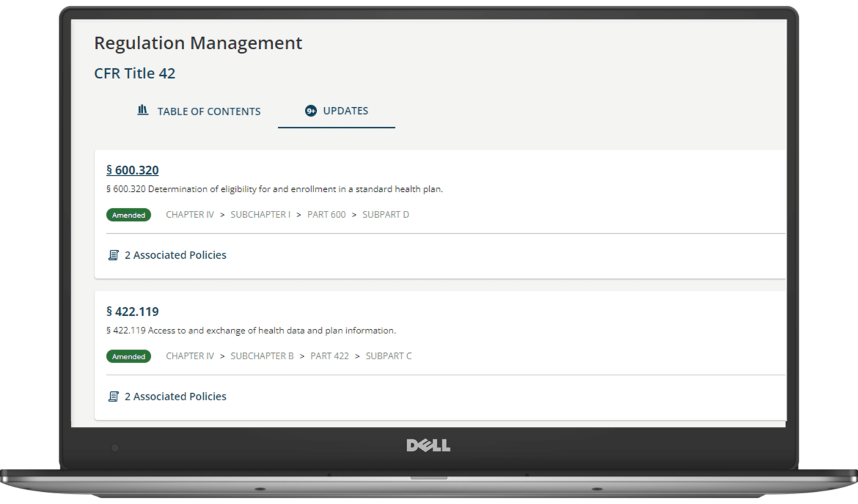Open PART 422 in the breadcrumb trail
The height and width of the screenshot is (504, 858).
[x=330, y=356]
